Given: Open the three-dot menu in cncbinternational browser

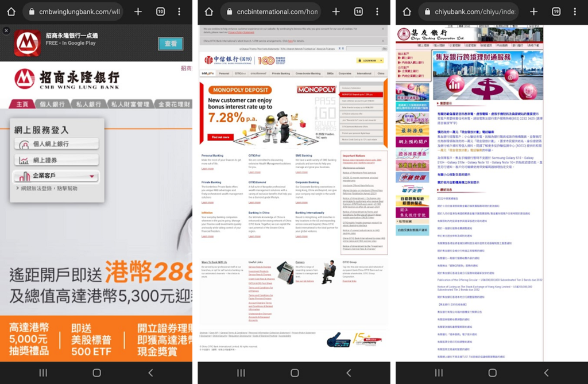Looking at the screenshot, I should tap(377, 11).
